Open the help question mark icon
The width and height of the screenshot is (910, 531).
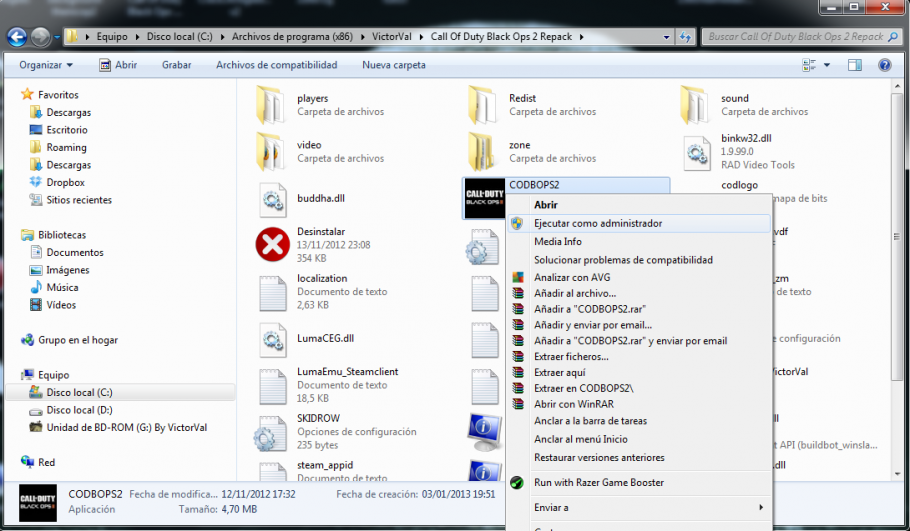(884, 65)
